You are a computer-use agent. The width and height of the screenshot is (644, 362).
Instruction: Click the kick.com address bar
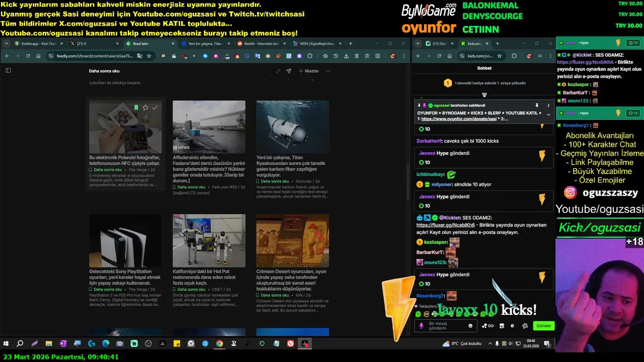tap(482, 56)
